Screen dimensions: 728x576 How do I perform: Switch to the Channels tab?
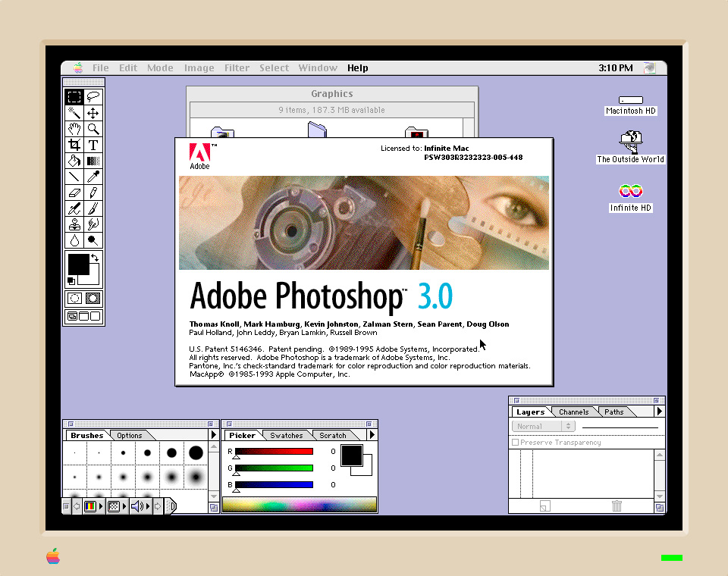[573, 412]
